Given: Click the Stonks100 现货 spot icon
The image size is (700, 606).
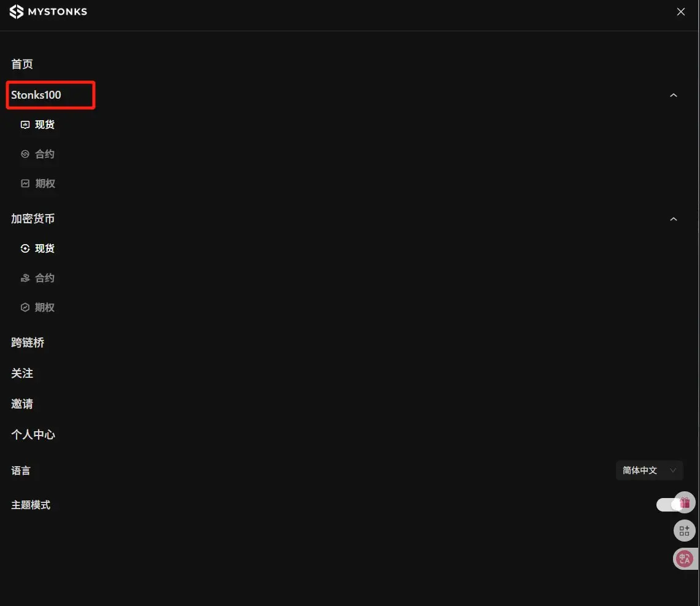Looking at the screenshot, I should pyautogui.click(x=25, y=125).
